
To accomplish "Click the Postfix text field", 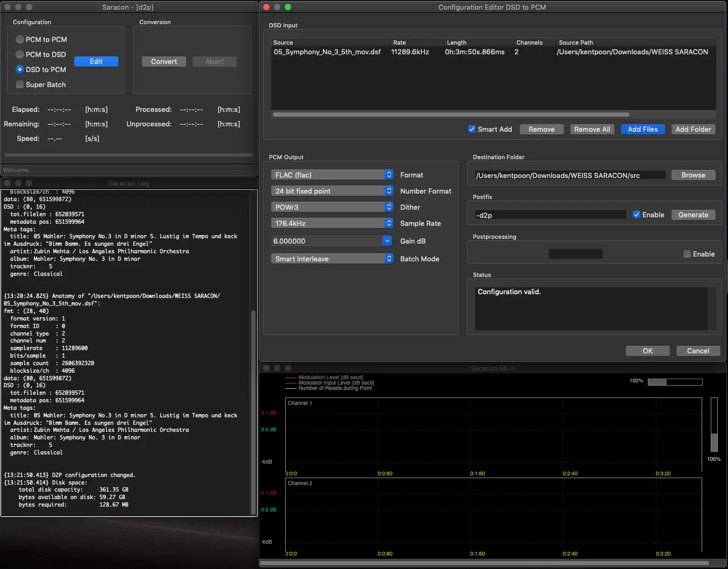I will [550, 215].
